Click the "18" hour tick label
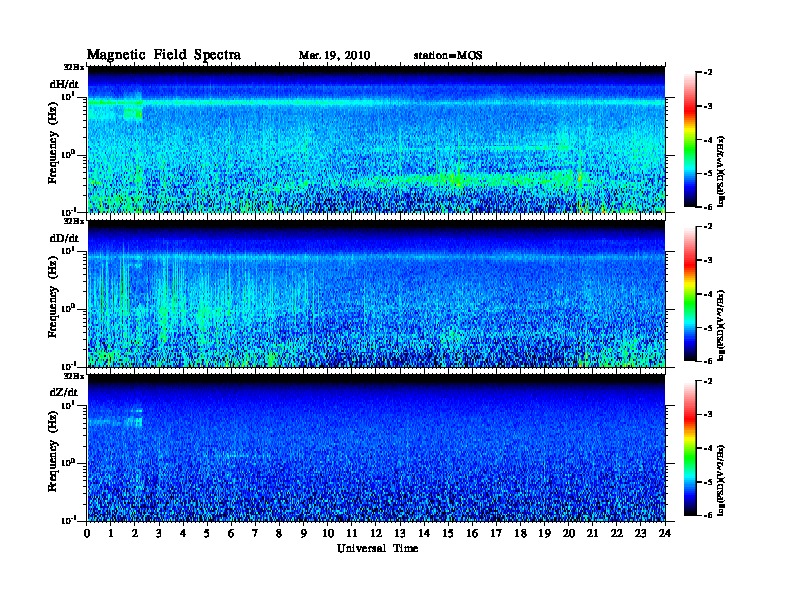This screenshot has width=792, height=612. (520, 534)
